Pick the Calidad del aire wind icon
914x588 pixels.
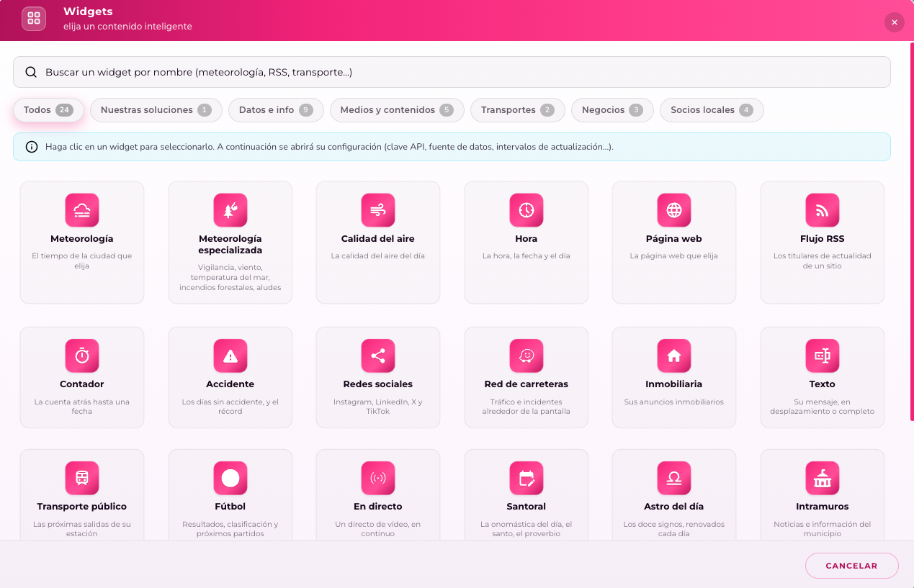(378, 210)
